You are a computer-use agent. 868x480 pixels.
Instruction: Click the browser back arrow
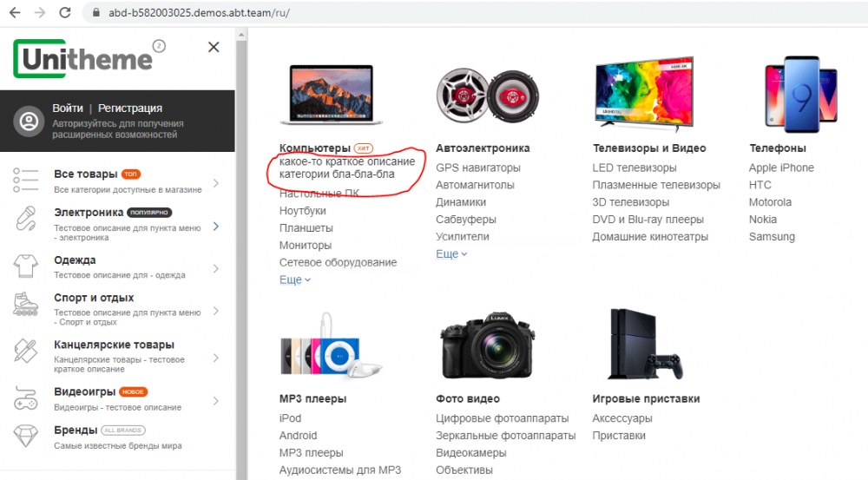tap(15, 13)
